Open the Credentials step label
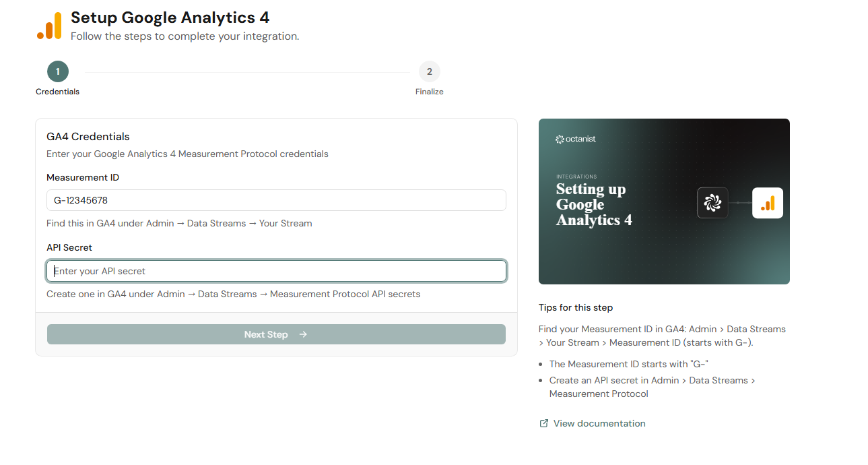 coord(58,92)
